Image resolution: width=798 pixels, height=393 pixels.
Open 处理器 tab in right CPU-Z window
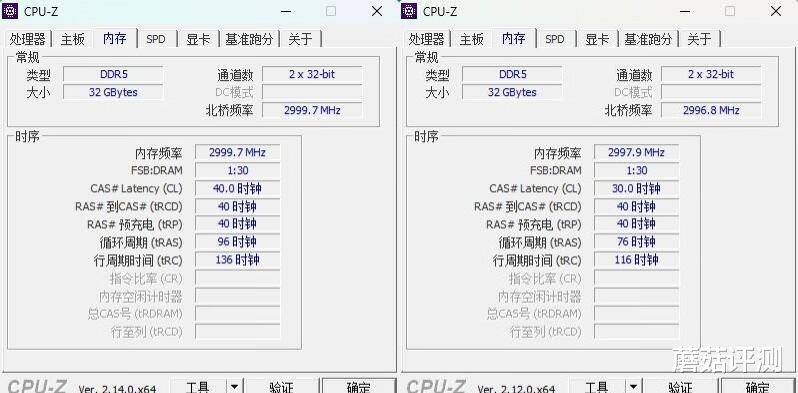[x=426, y=39]
